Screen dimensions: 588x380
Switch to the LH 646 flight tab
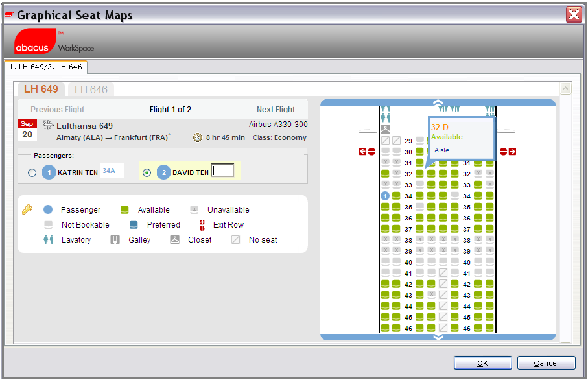(x=91, y=89)
